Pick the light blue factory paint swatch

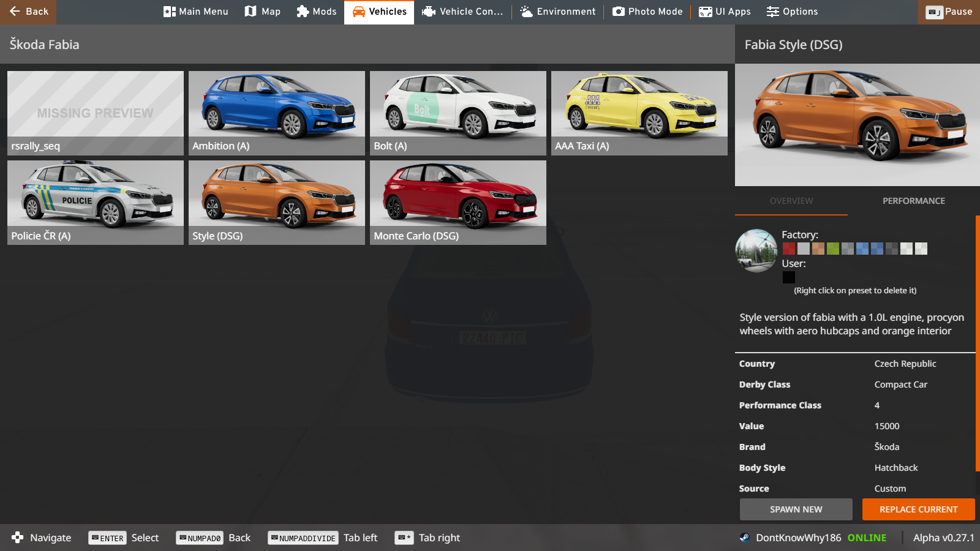[862, 249]
